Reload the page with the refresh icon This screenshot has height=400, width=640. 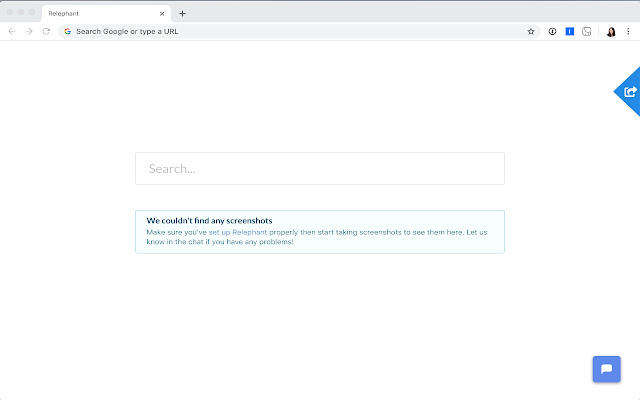pyautogui.click(x=47, y=31)
